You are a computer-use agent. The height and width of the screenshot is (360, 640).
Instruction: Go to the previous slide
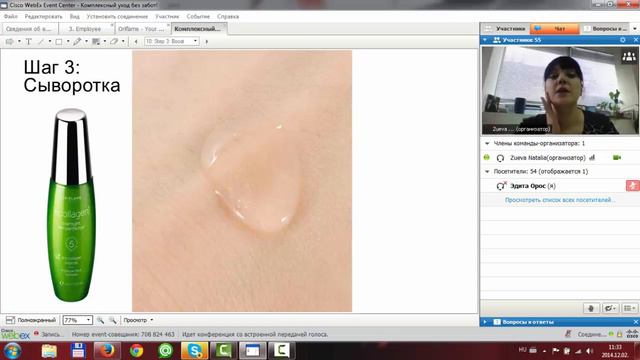tap(136, 41)
